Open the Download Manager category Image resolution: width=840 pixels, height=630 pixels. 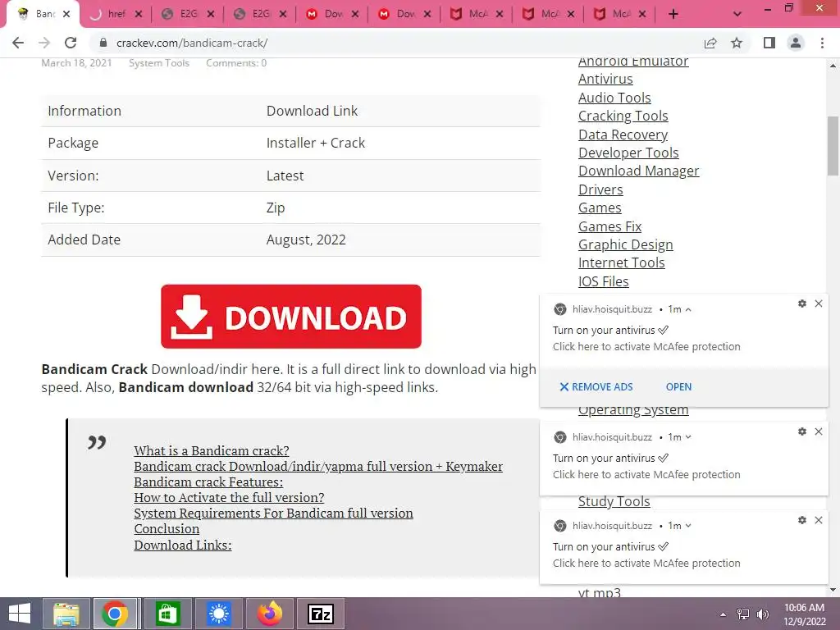[638, 171]
